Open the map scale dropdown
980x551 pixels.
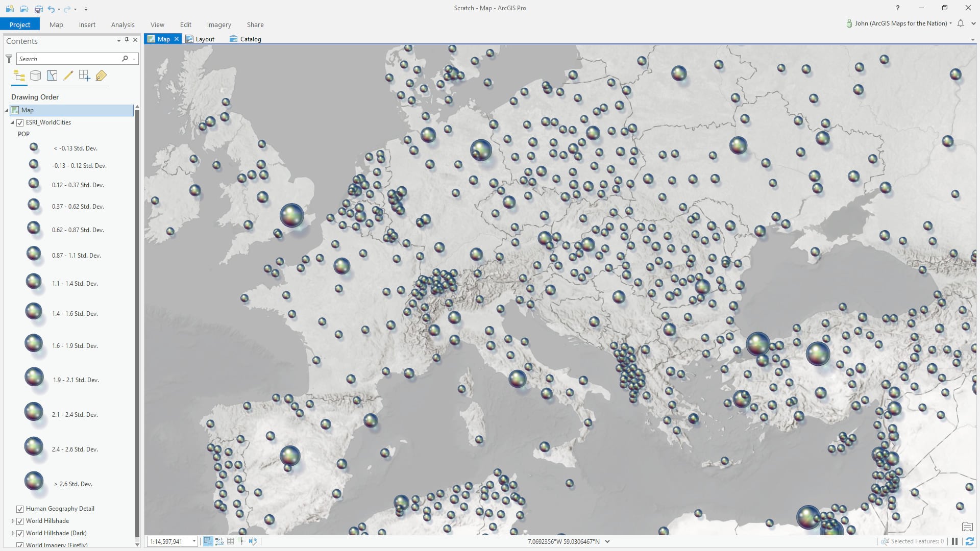[194, 541]
